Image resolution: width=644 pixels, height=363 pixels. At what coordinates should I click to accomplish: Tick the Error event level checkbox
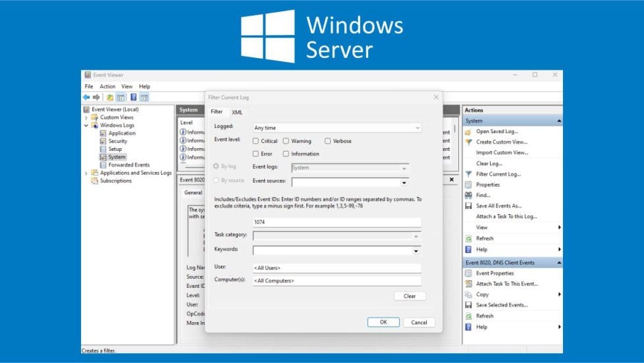255,154
